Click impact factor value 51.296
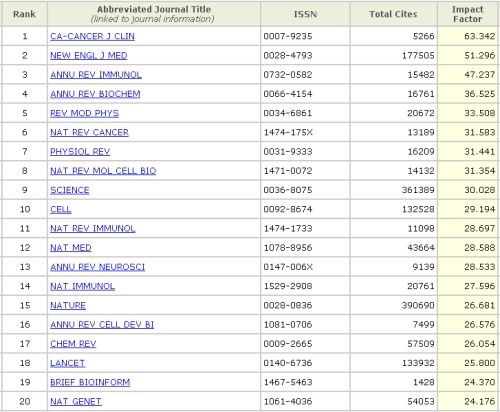This screenshot has height=412, width=500. pyautogui.click(x=479, y=55)
